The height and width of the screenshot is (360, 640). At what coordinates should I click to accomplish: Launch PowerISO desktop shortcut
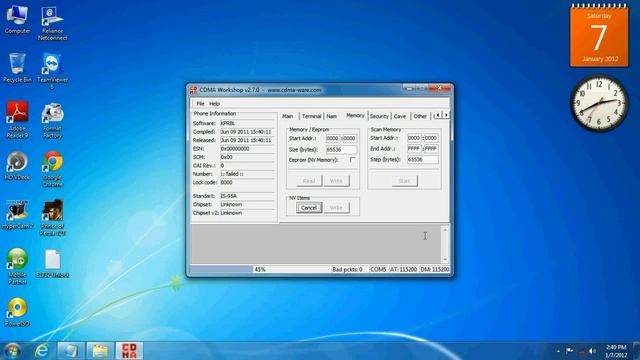17,312
